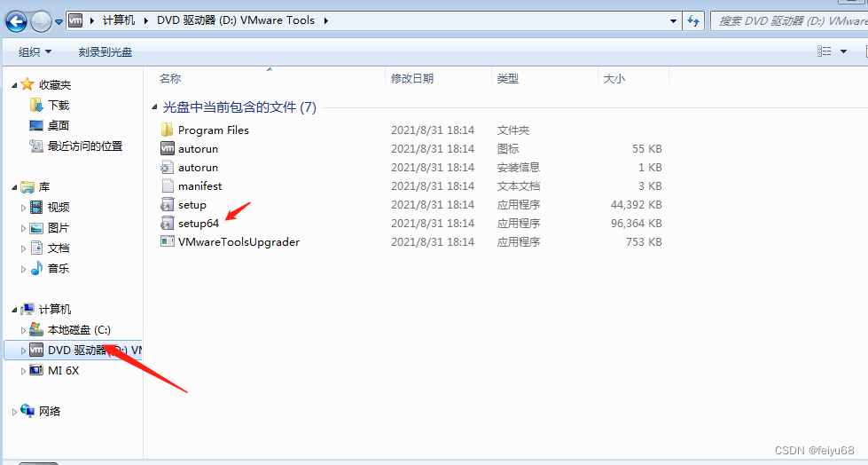Open the 音乐 library icon

[x=36, y=268]
